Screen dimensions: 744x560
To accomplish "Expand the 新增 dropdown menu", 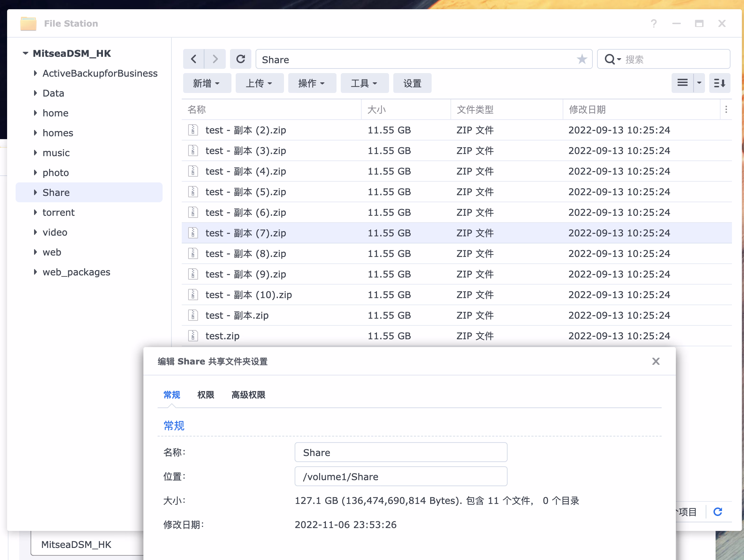I will click(207, 83).
